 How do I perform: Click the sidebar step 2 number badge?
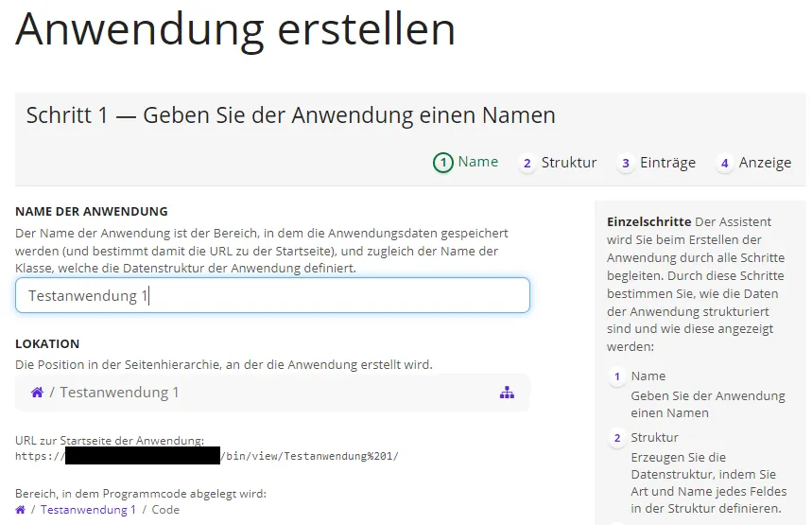[x=616, y=438]
